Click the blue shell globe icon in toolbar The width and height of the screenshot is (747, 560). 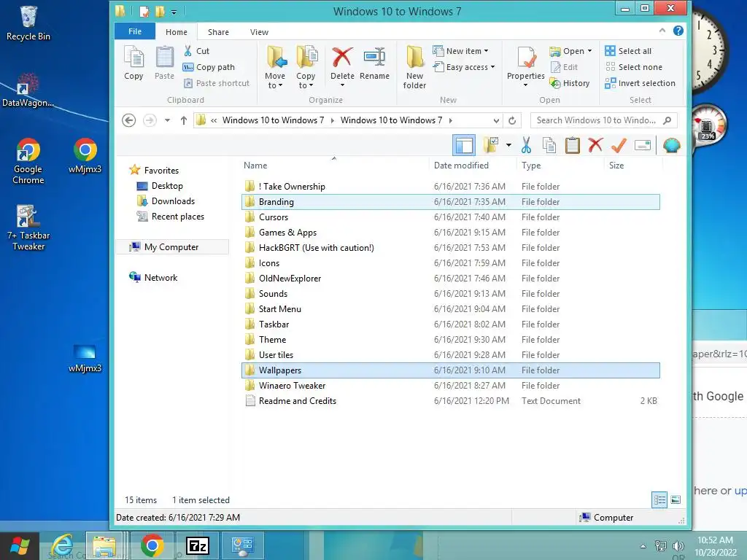tap(671, 145)
